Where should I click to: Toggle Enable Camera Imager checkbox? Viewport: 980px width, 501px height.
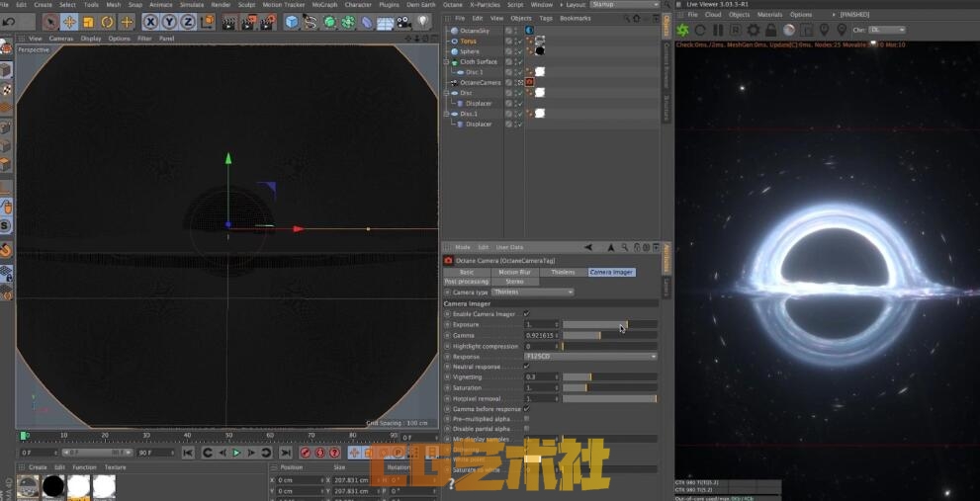tap(526, 313)
